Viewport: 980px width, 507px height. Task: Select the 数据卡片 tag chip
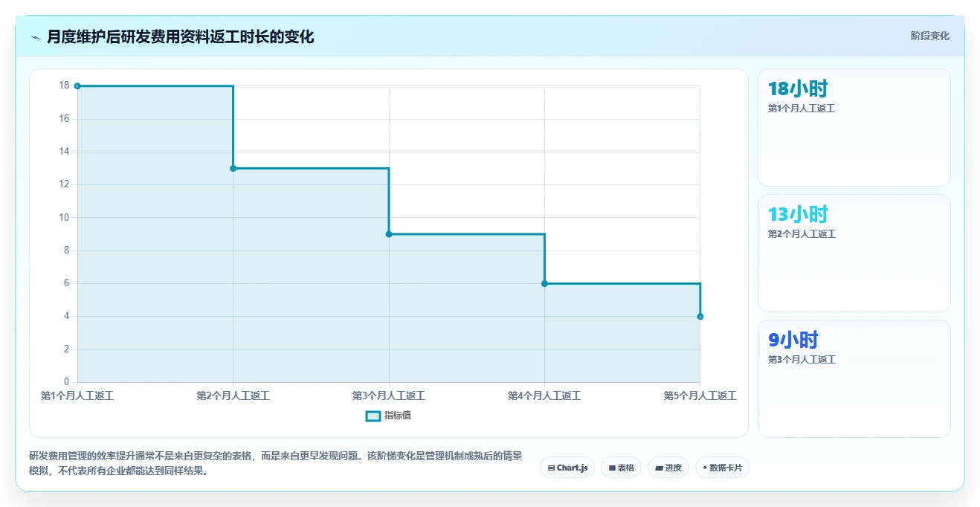tap(722, 468)
